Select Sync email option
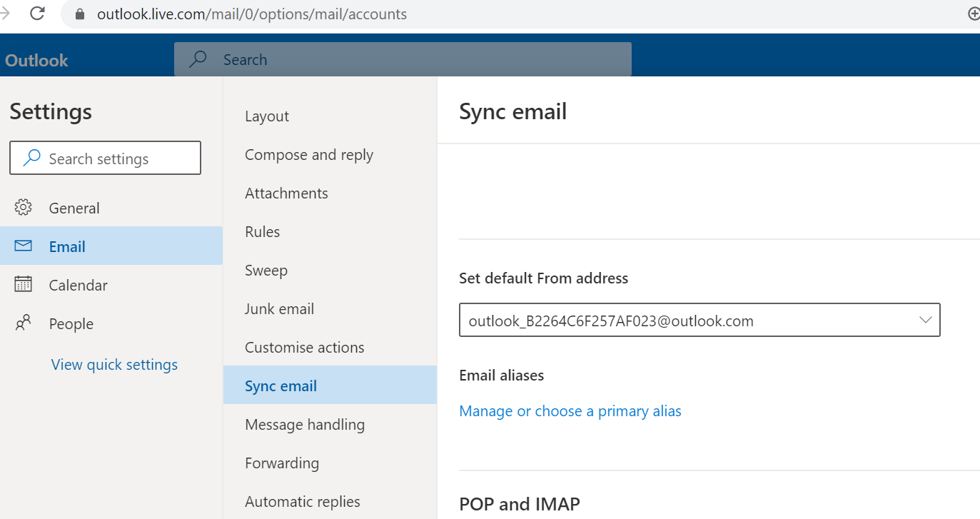 (330, 386)
